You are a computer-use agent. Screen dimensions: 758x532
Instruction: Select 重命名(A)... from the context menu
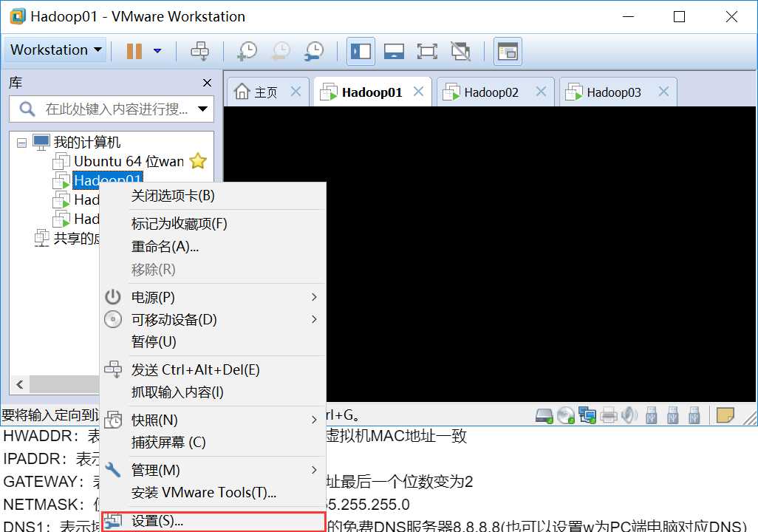coord(213,247)
